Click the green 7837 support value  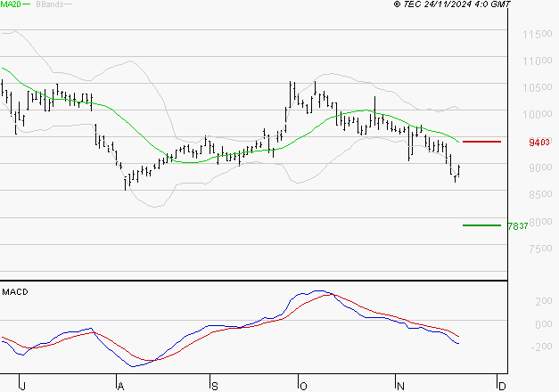click(x=518, y=226)
